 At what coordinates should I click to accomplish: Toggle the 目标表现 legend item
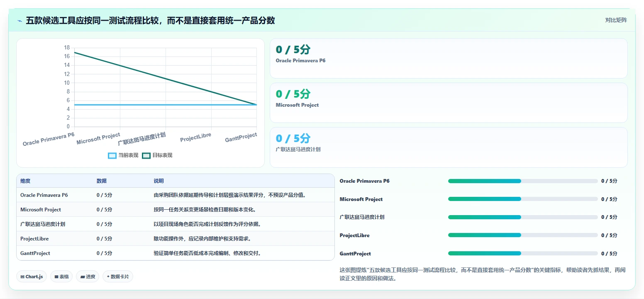157,155
